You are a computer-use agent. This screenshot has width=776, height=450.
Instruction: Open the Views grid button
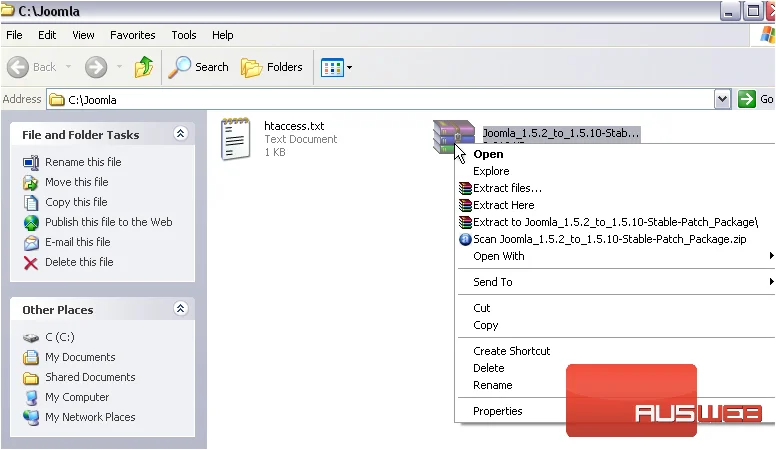tap(332, 67)
